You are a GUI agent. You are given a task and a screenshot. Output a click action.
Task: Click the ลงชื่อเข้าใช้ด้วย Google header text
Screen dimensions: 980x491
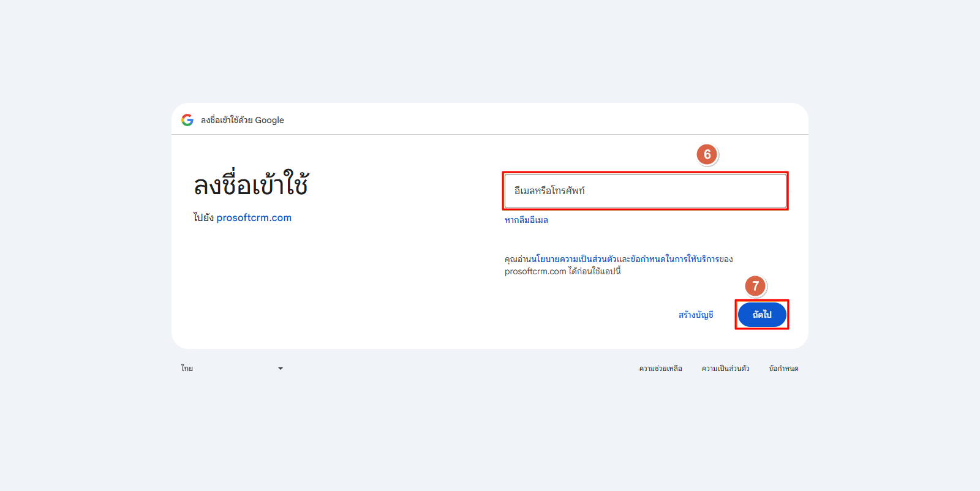tap(243, 121)
